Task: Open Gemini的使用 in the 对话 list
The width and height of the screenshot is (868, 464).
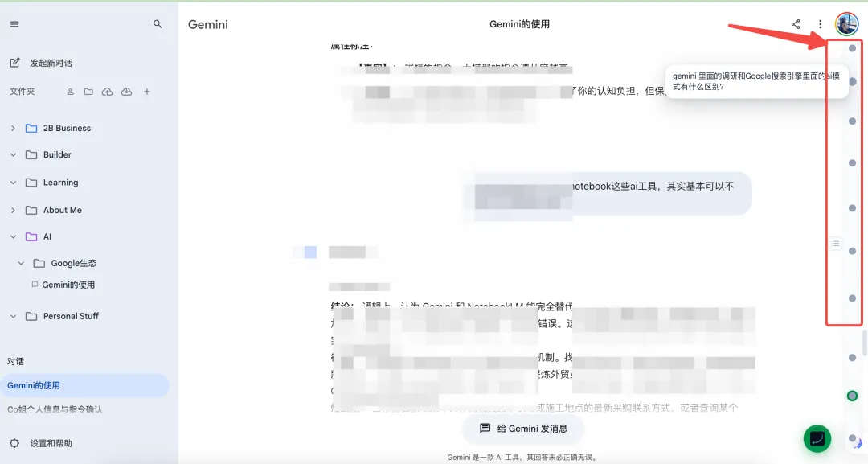Action: [84, 385]
